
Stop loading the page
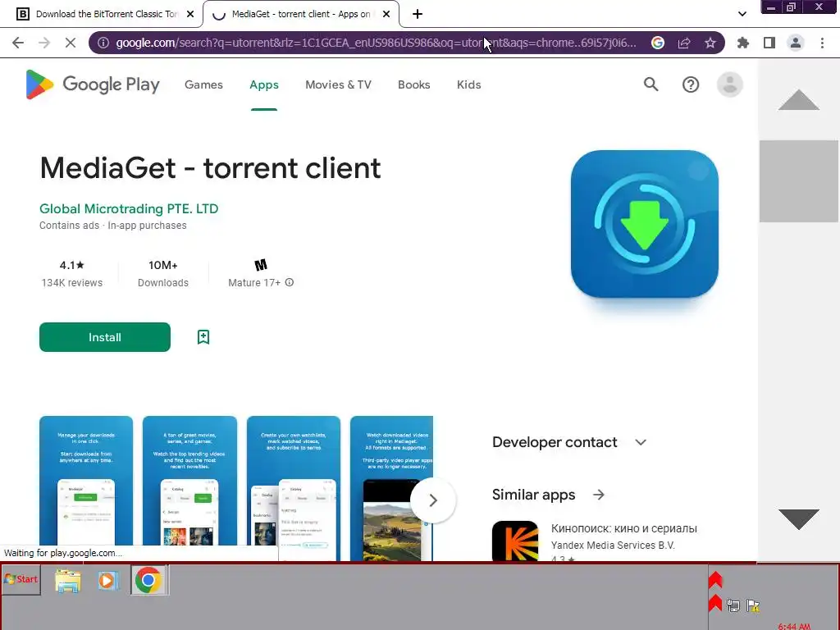(x=71, y=43)
